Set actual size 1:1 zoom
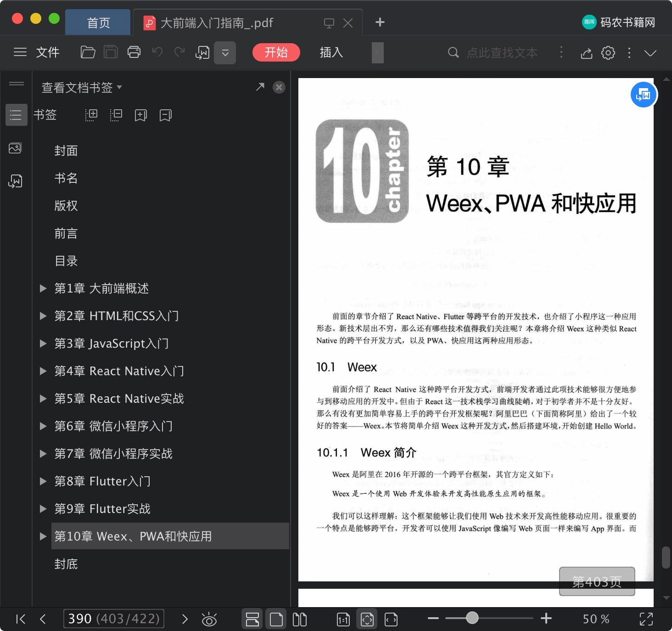 click(343, 620)
